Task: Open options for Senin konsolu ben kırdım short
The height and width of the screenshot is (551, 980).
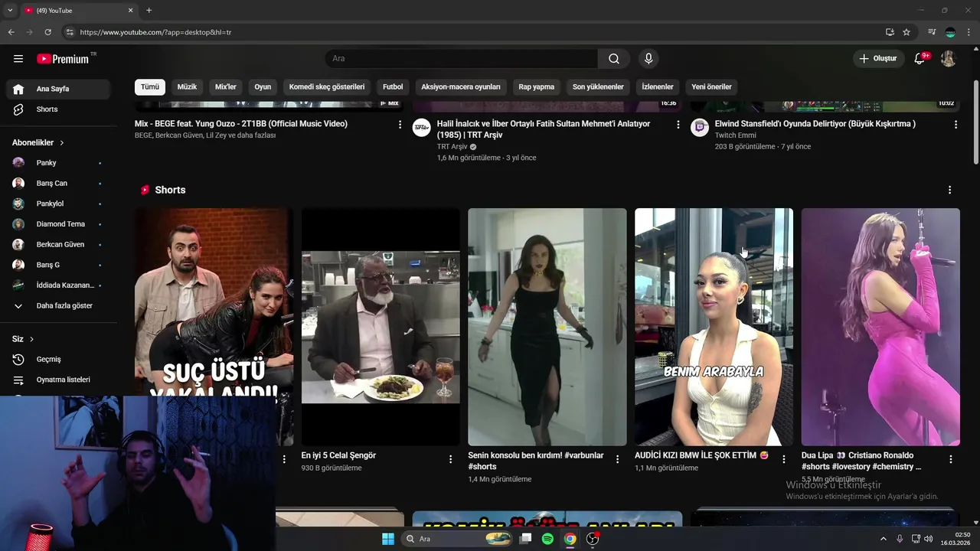Action: click(617, 459)
